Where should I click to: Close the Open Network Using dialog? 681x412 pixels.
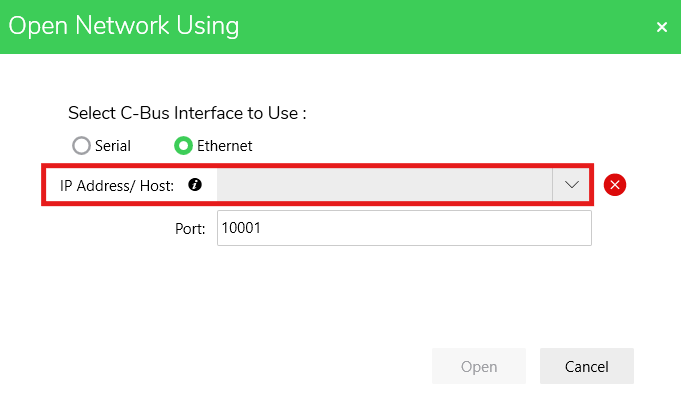coord(661,27)
